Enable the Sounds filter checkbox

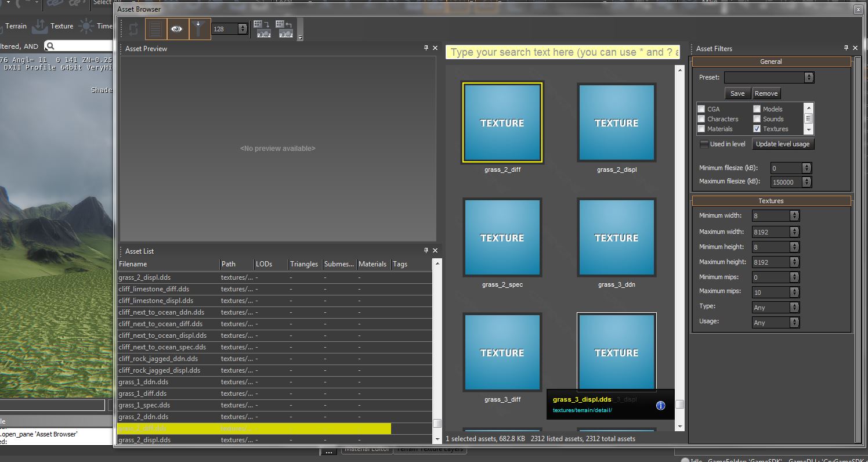coord(757,119)
